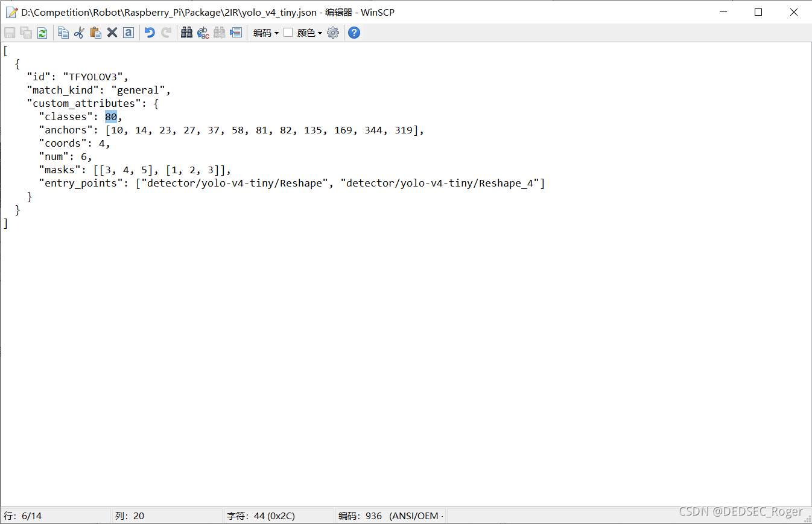Delete selected text with the X icon
The height and width of the screenshot is (524, 812).
(112, 33)
